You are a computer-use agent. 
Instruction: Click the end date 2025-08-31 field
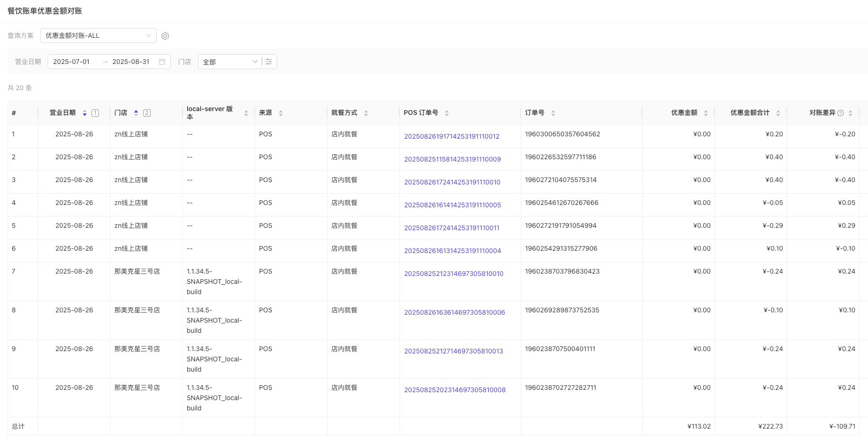131,62
